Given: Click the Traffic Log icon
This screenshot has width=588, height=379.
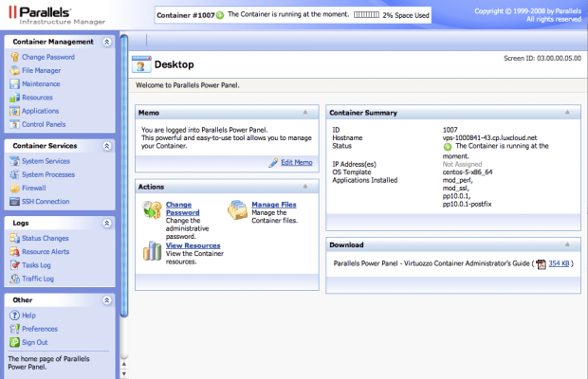Looking at the screenshot, I should tap(14, 279).
